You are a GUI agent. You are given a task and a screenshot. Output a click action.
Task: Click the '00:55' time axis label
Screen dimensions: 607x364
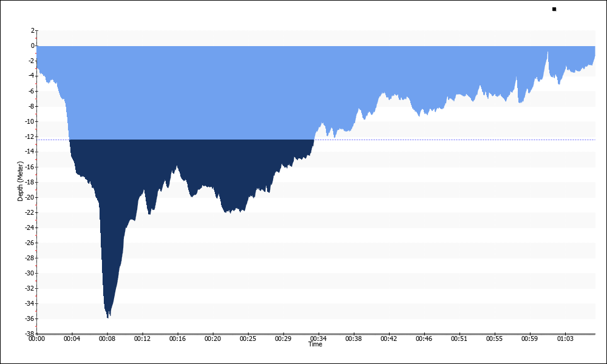point(495,339)
